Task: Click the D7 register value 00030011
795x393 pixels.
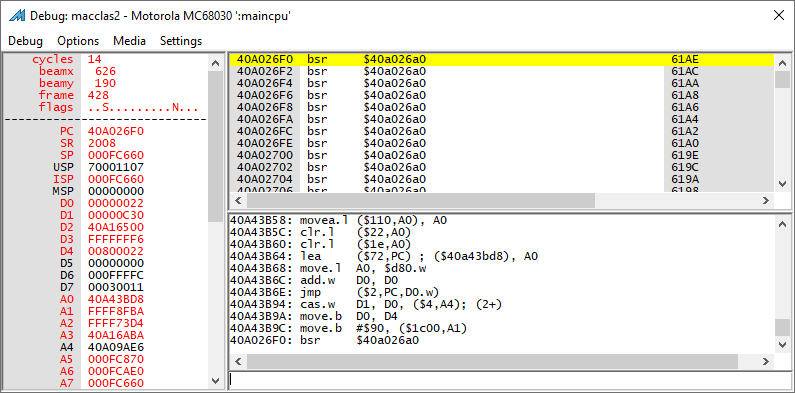Action: (116, 288)
